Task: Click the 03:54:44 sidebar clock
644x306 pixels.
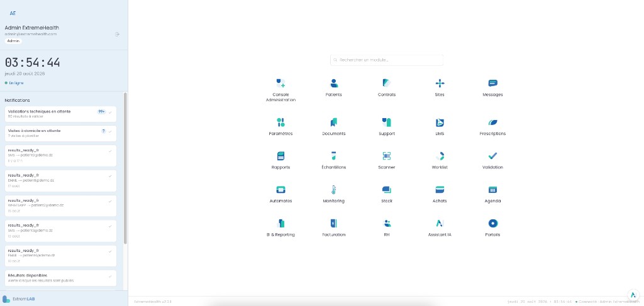Action: [x=33, y=62]
